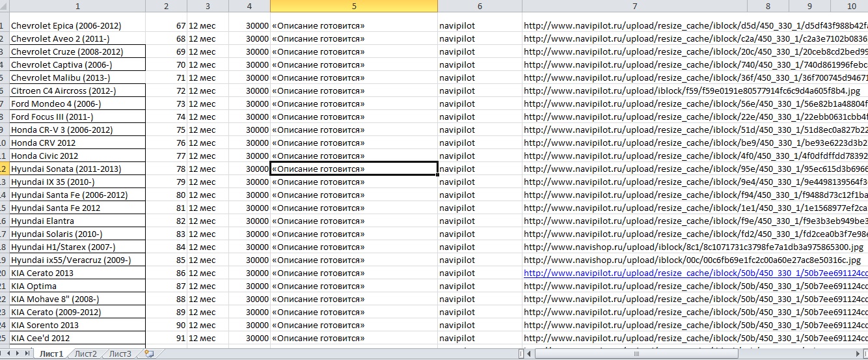
Task: Select «Описание готовится» in Hyundai Sonata row
Action: (x=354, y=169)
